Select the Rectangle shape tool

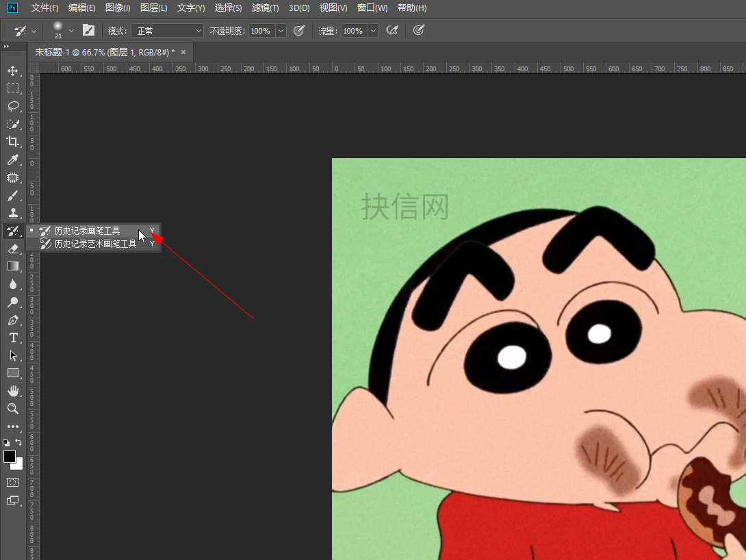[x=13, y=374]
